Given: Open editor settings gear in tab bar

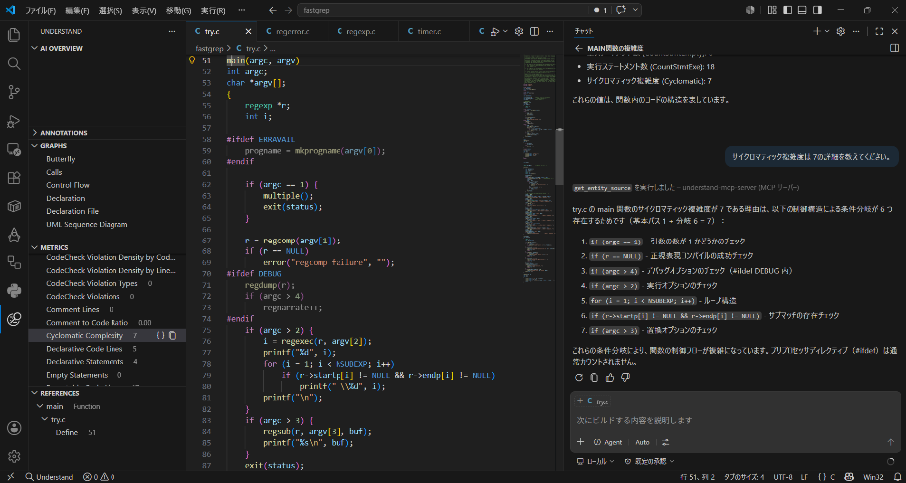Looking at the screenshot, I should coord(519,31).
